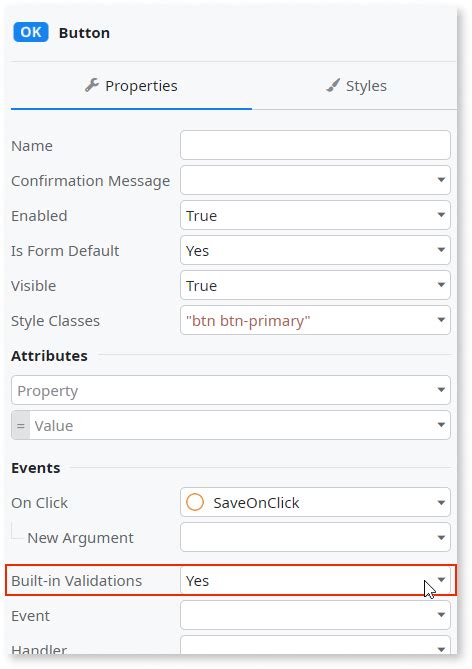472x669 pixels.
Task: Open the On Click dropdown arrow
Action: click(441, 502)
